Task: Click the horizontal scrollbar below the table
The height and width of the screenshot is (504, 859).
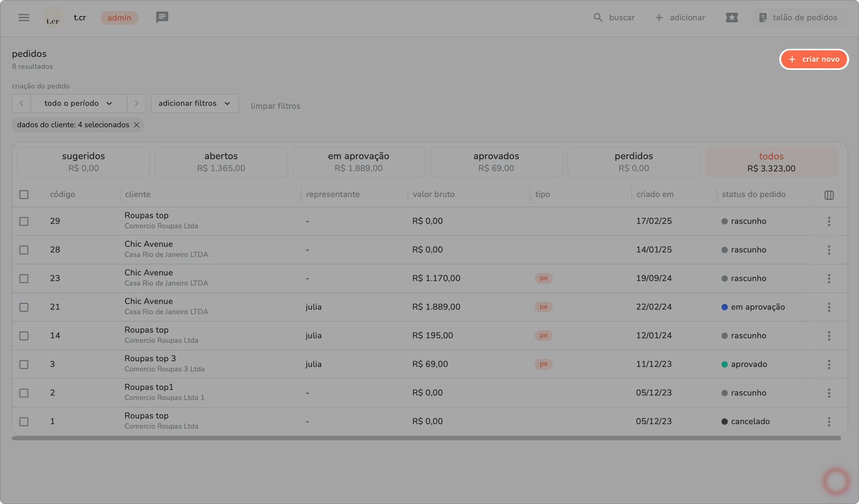Action: click(x=426, y=438)
